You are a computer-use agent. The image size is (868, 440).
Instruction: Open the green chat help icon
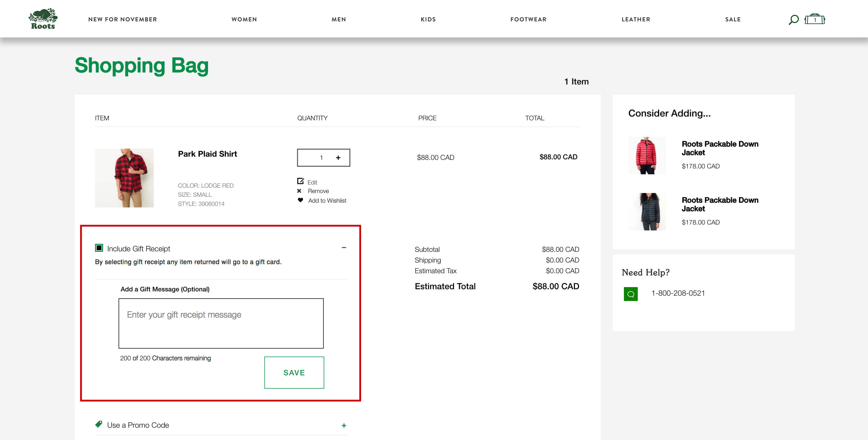(631, 294)
